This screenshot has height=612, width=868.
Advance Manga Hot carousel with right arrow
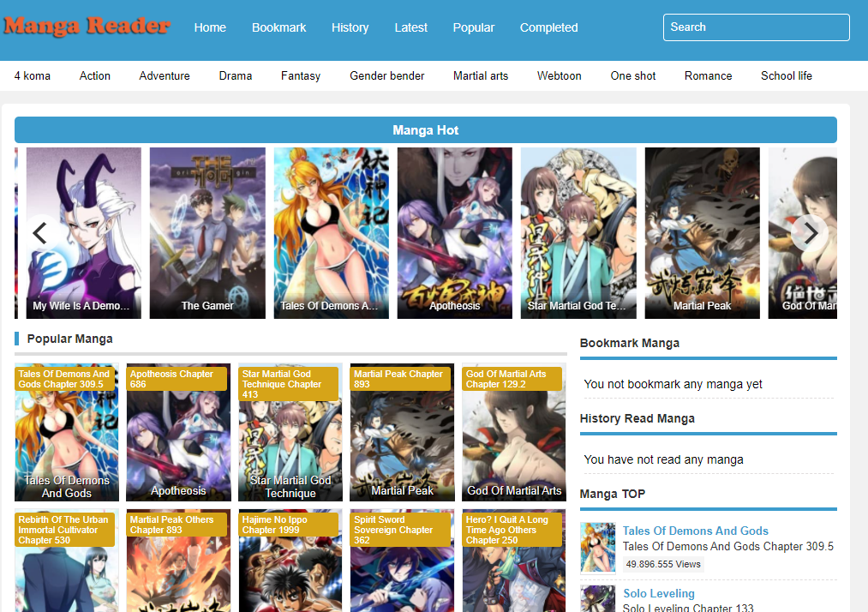coord(810,233)
